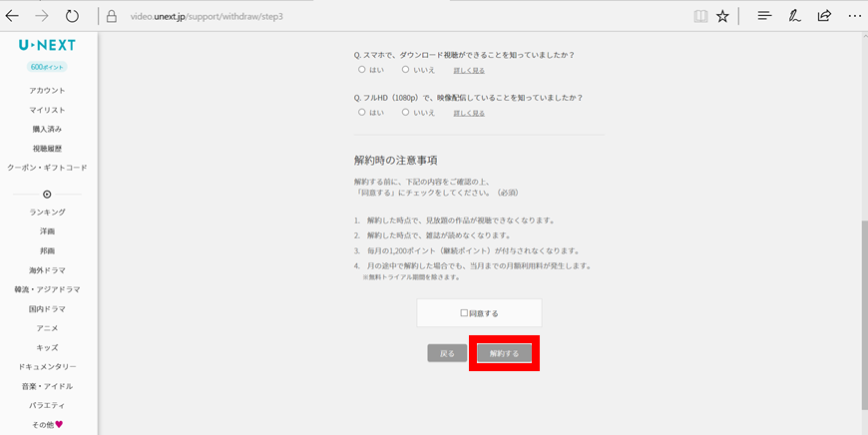Open 購入済み in the sidebar
Screen dimensions: 868x435
(x=47, y=129)
